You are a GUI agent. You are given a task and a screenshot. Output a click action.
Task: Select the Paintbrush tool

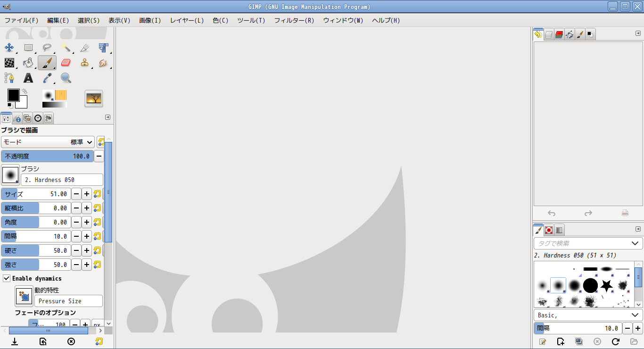[x=47, y=63]
